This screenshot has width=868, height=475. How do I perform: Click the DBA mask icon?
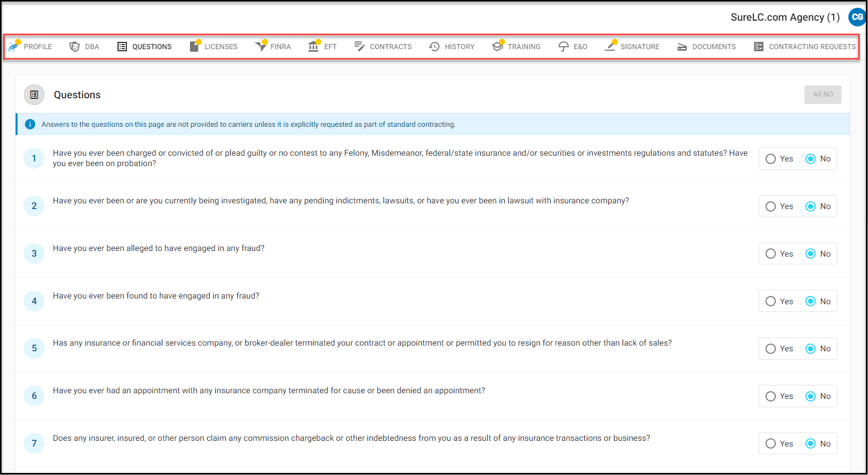(75, 47)
